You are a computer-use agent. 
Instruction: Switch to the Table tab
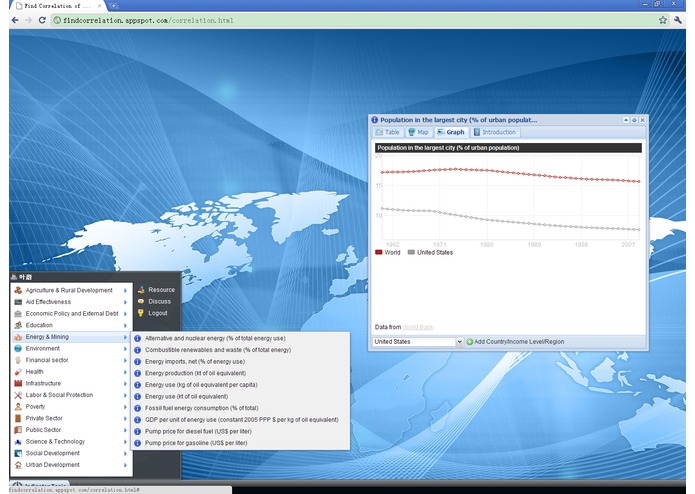(387, 132)
